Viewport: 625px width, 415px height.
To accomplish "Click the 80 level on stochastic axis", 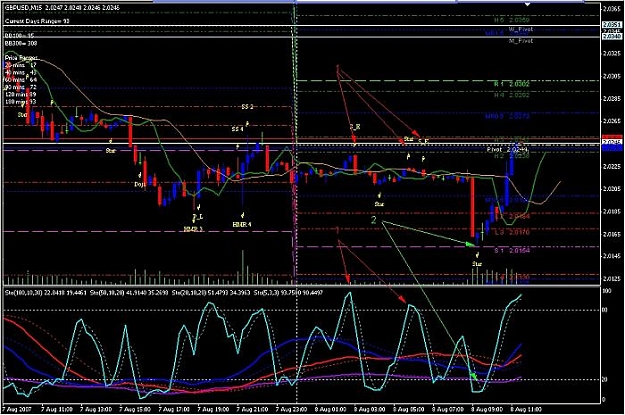I will [x=605, y=310].
